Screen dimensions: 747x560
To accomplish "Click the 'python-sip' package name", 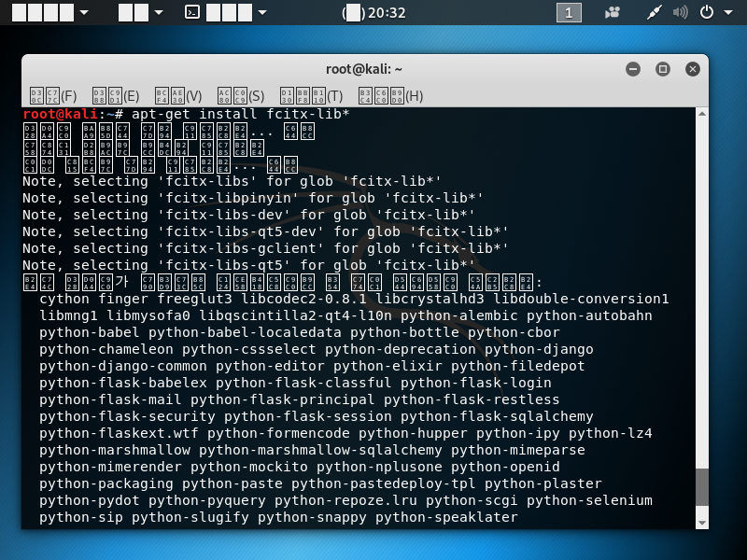I will pos(81,517).
